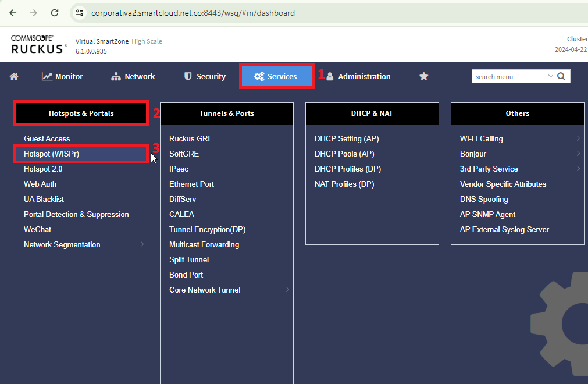Screen dimensions: 588x384
Task: Open site information icon in address bar
Action: pos(80,13)
